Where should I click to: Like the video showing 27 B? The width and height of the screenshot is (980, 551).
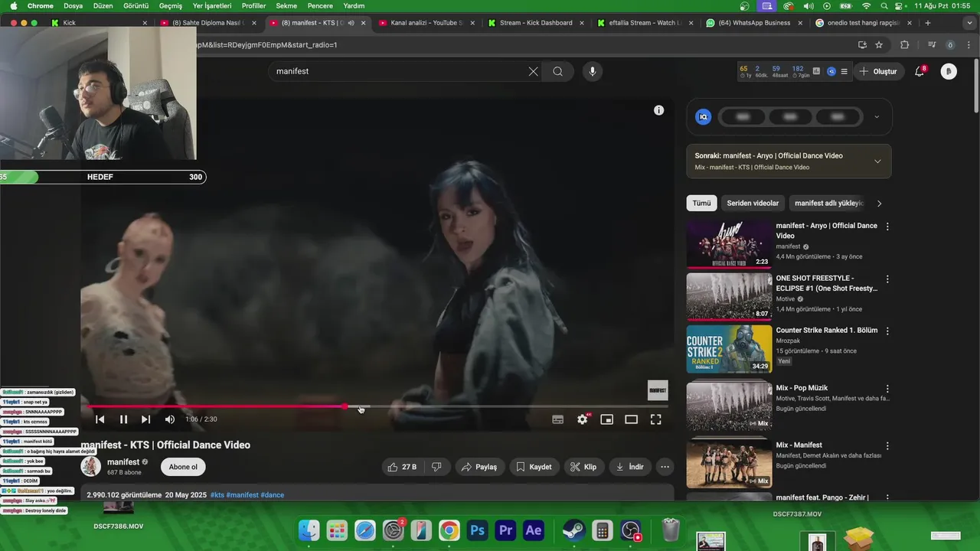[403, 467]
